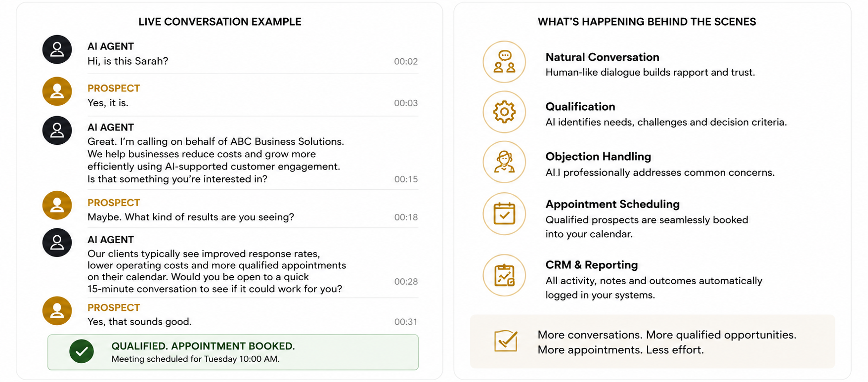Click the Prospect avatar beside "Yes, that sounds good."
Screen dimensions: 868x382
(x=57, y=310)
